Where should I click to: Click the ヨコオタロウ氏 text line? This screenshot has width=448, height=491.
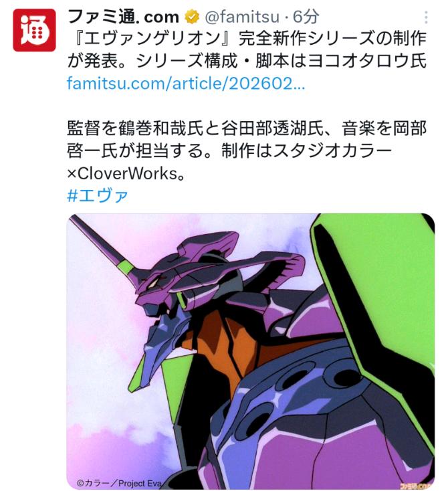click(x=247, y=60)
